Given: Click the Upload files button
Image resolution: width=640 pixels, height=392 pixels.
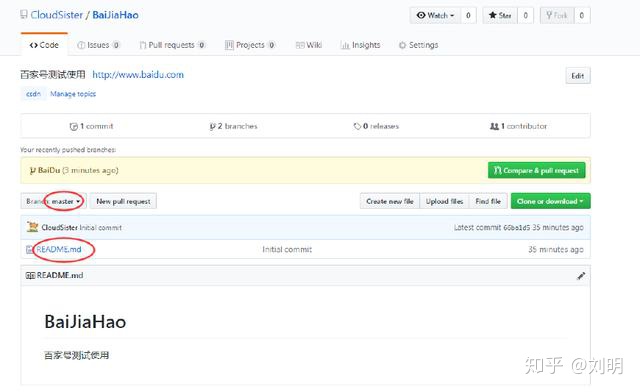Looking at the screenshot, I should tap(444, 201).
